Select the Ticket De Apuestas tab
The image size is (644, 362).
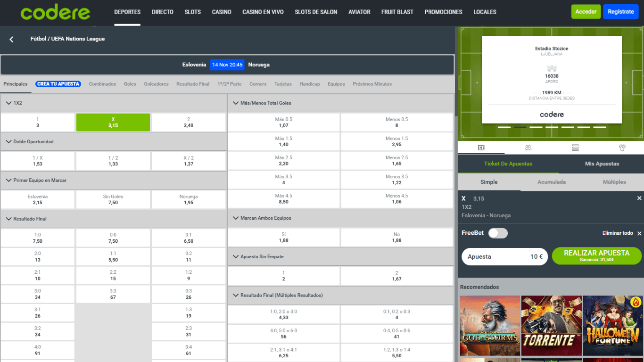[508, 164]
